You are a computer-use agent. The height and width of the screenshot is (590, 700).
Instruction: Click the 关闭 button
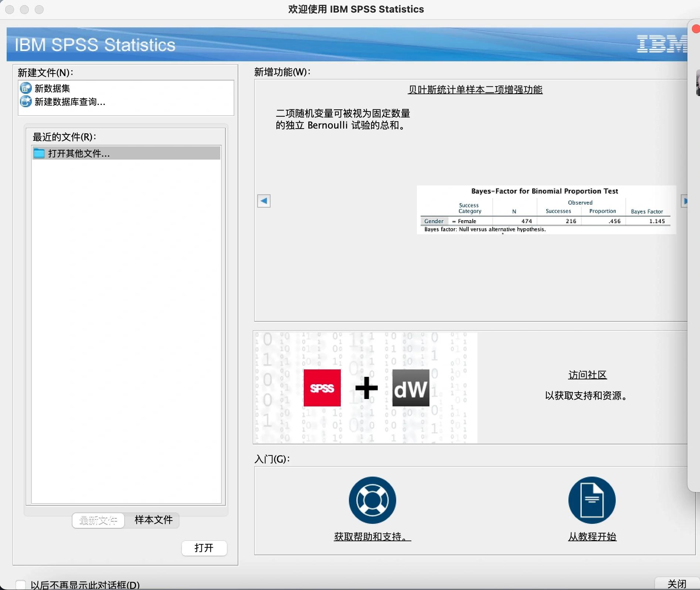click(677, 584)
